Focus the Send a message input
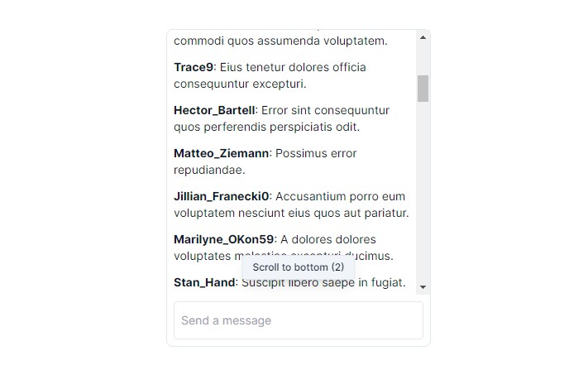Image resolution: width=588 pixels, height=375 pixels. pos(298,320)
